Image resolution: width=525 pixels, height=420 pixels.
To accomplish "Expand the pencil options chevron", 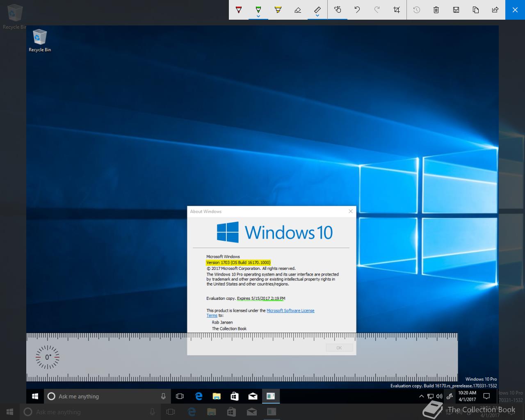I will point(258,16).
